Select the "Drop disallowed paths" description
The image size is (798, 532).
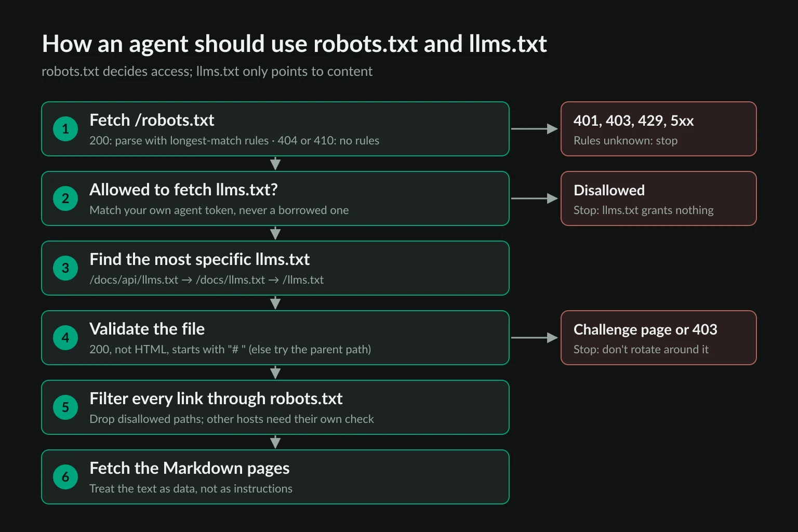tap(232, 419)
